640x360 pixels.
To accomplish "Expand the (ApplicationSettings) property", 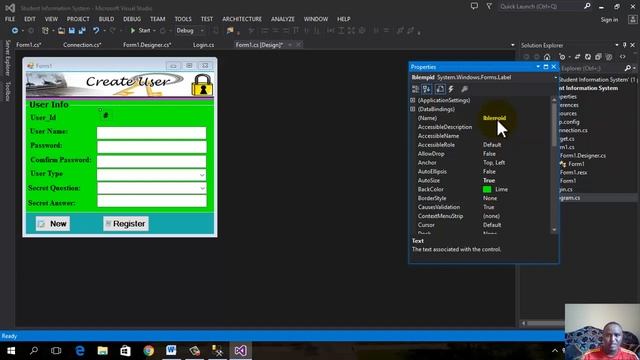I will [x=413, y=100].
